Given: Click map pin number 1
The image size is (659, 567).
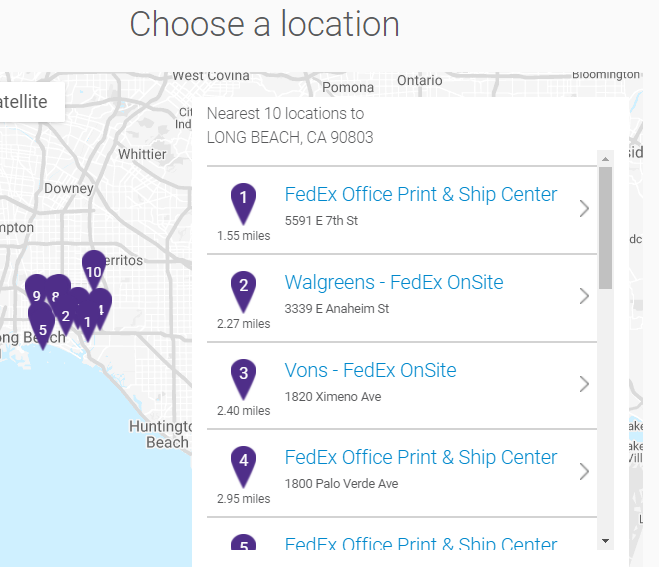Looking at the screenshot, I should (x=87, y=324).
